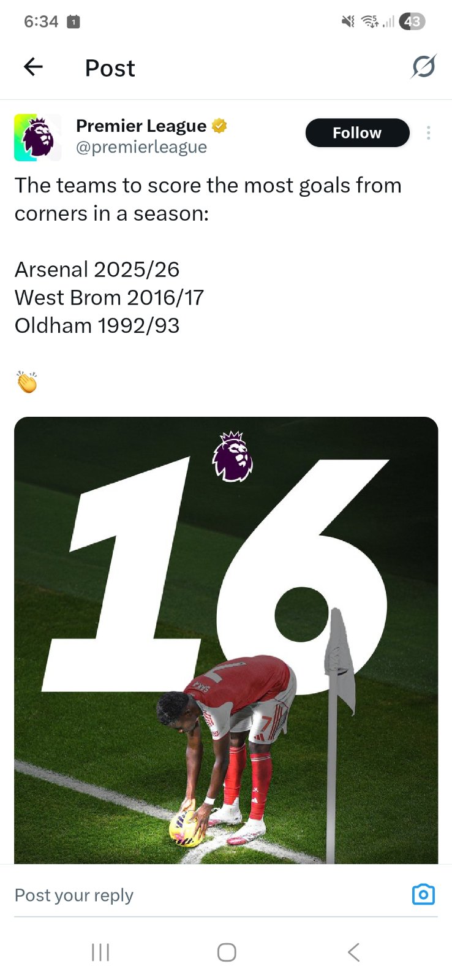Tap the Premier League lion logo in image
The width and height of the screenshot is (452, 980).
[x=233, y=456]
